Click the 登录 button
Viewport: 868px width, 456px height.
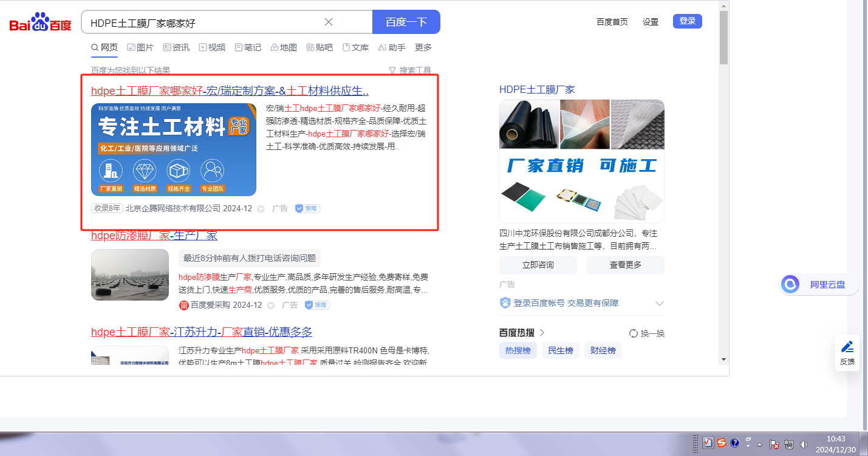688,21
